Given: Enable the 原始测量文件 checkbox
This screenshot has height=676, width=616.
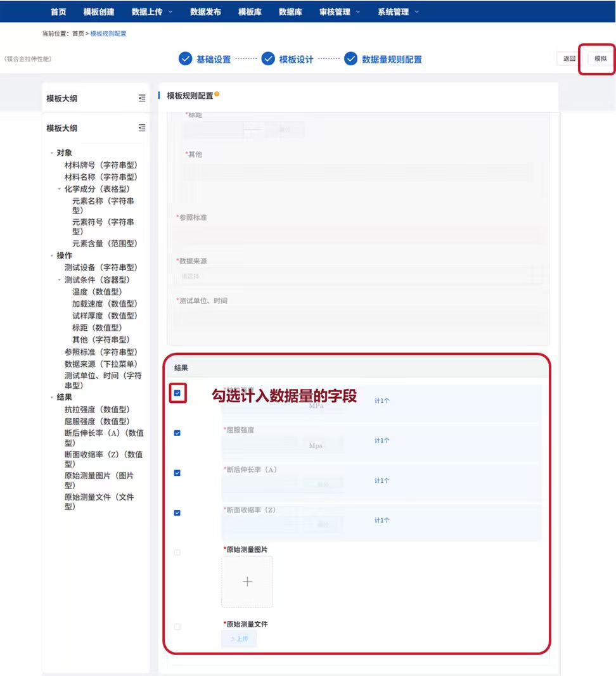Looking at the screenshot, I should pyautogui.click(x=177, y=627).
